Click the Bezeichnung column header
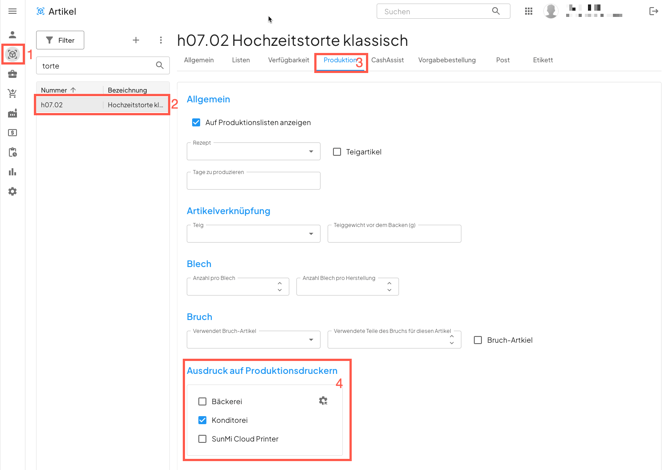 click(127, 90)
